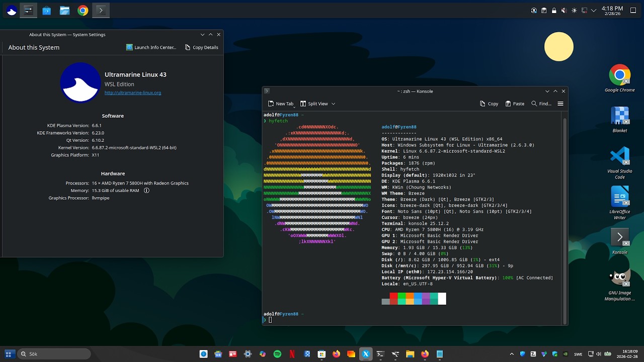Open the Visual Studio Code desktop icon

[x=620, y=162]
